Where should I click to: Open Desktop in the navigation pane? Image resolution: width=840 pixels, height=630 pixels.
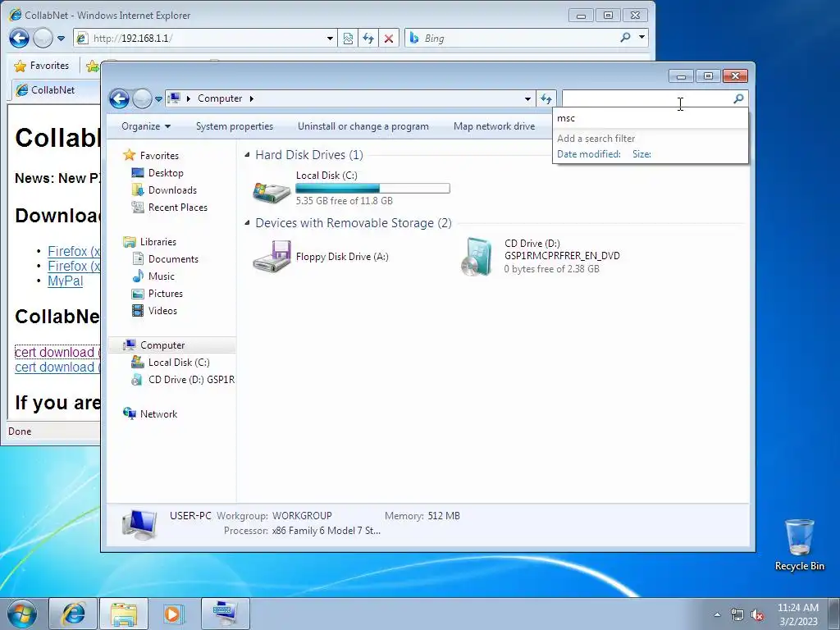(166, 173)
